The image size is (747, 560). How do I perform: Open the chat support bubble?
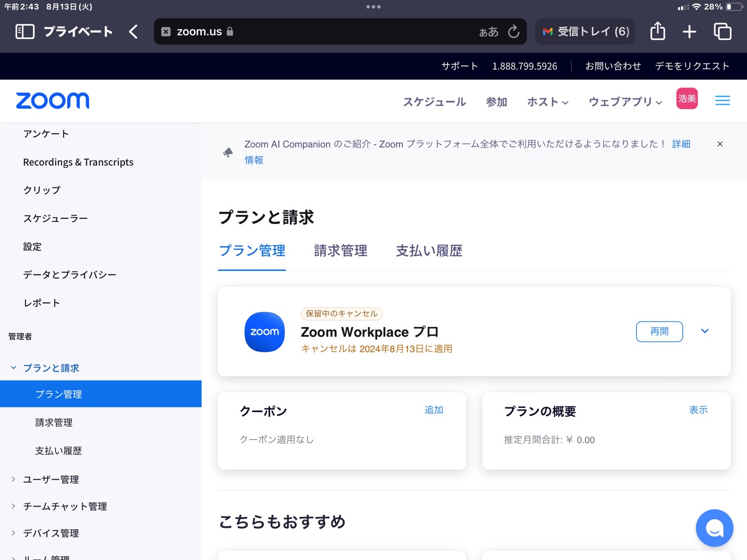(x=714, y=528)
